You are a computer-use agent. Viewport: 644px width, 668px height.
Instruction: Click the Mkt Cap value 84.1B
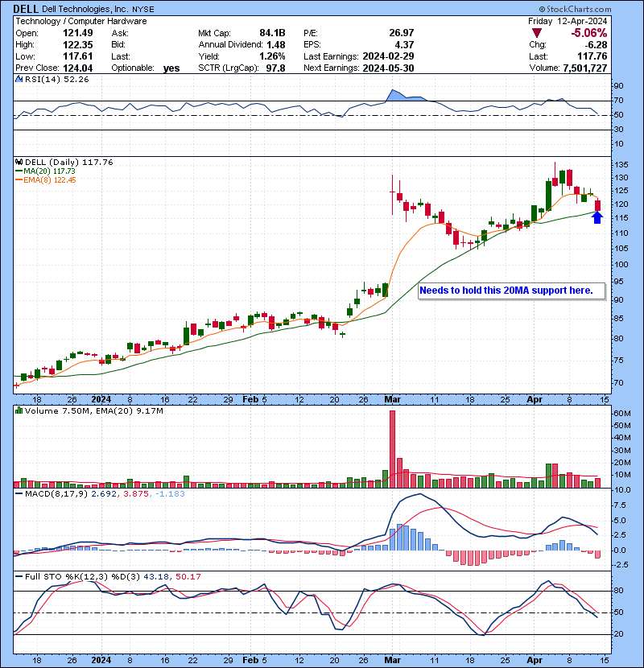click(x=272, y=33)
